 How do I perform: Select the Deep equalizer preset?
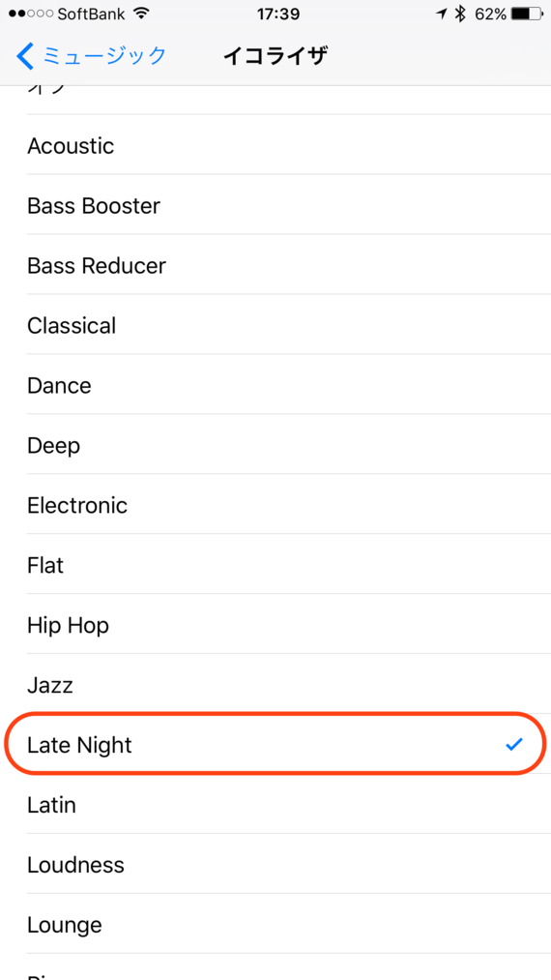point(275,446)
